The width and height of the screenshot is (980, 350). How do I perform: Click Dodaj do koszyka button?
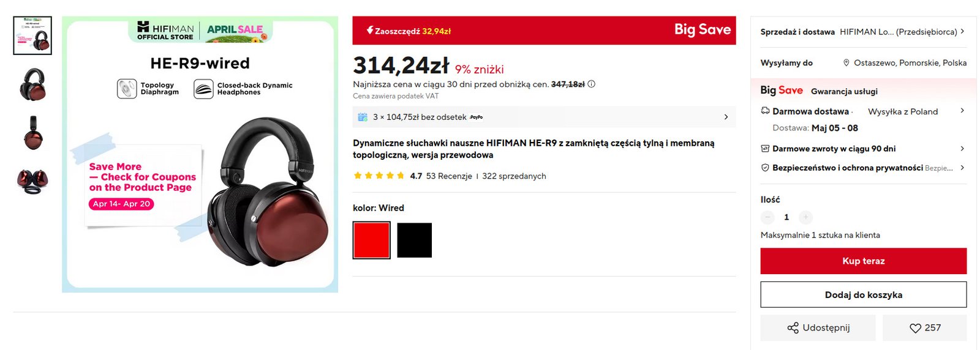point(864,295)
